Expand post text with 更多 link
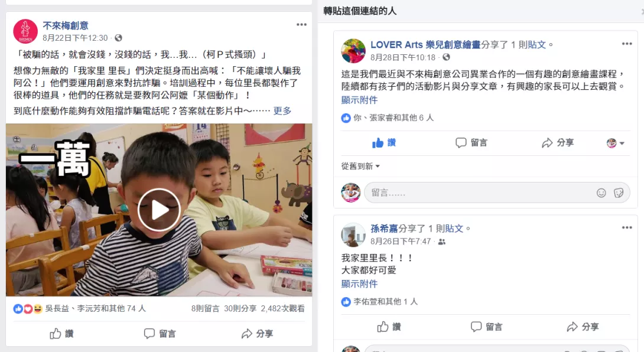 tap(282, 110)
